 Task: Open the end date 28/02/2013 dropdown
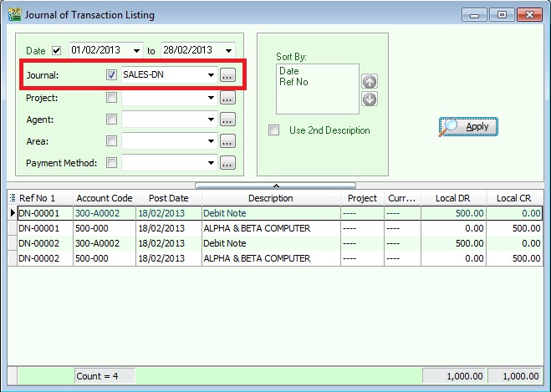227,51
